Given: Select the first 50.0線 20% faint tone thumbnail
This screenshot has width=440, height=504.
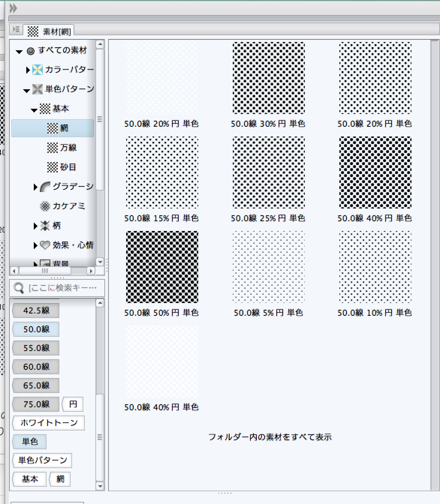Looking at the screenshot, I should click(x=162, y=78).
